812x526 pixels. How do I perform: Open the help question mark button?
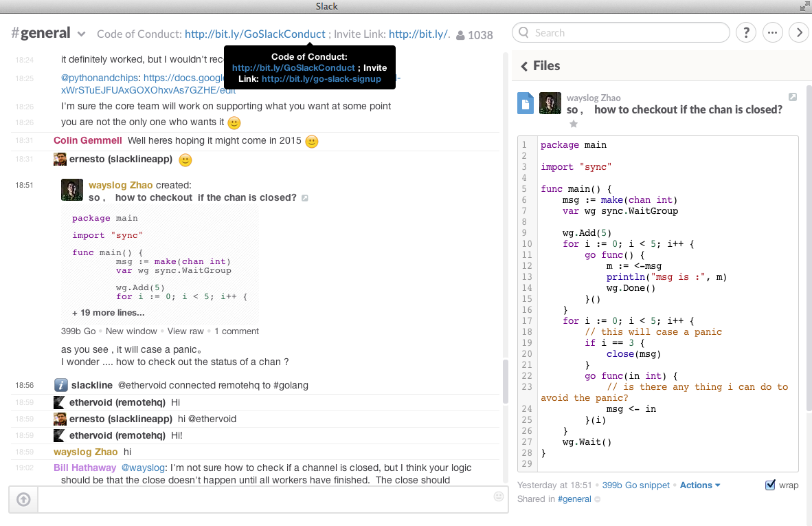click(746, 32)
